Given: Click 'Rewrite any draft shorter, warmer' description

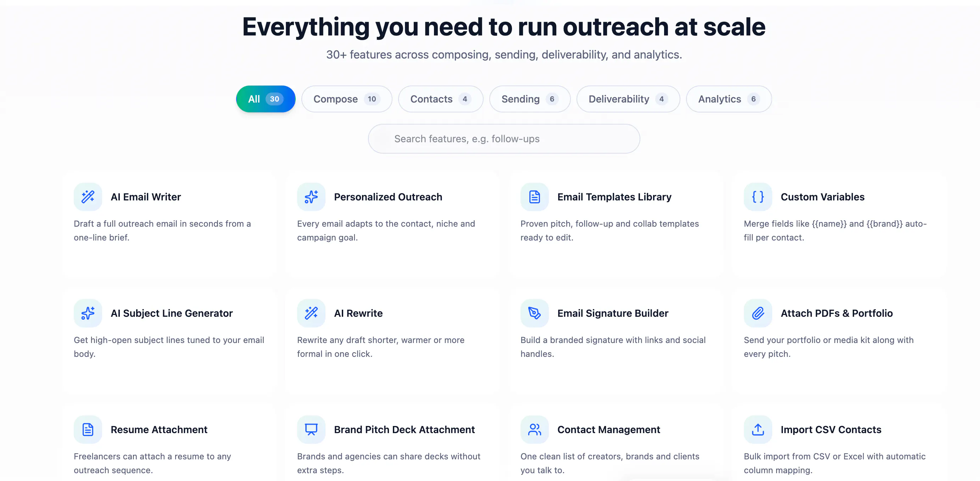Looking at the screenshot, I should pos(380,347).
